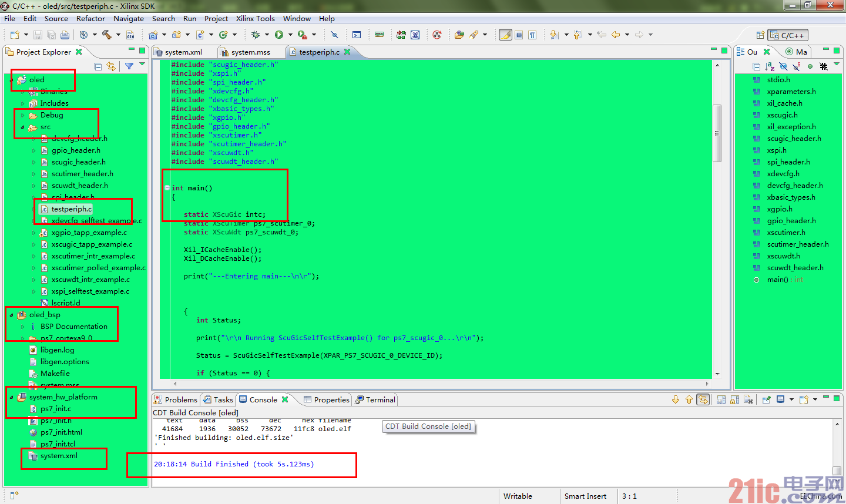Open the Problems view tab
The width and height of the screenshot is (846, 504).
click(180, 399)
